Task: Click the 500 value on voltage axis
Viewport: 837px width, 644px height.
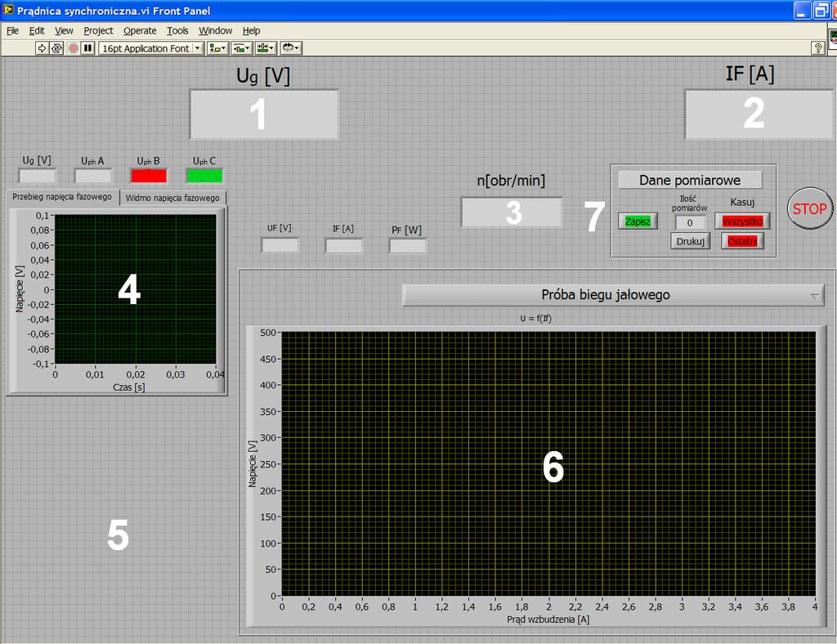Action: tap(267, 333)
